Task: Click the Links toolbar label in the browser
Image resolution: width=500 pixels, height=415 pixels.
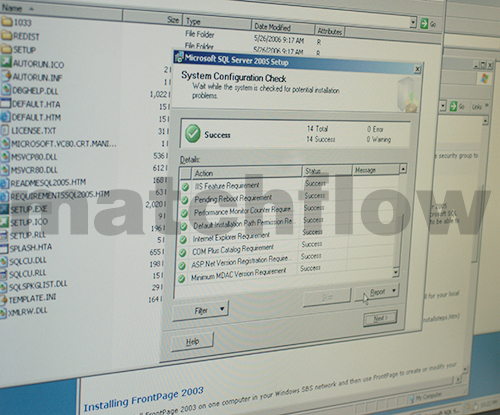Action: (x=477, y=107)
